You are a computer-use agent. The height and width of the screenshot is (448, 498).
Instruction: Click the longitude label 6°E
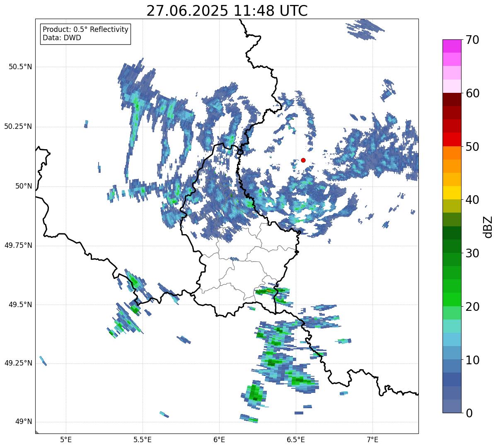click(219, 439)
